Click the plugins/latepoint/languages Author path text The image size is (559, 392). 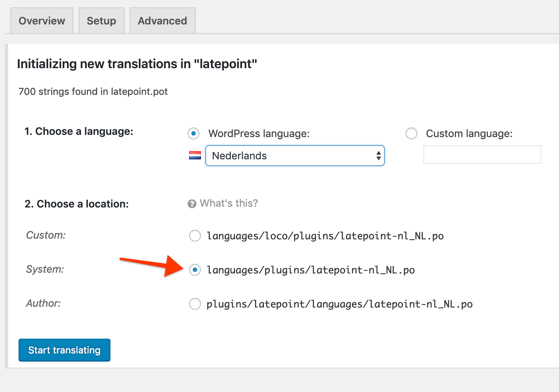[x=340, y=304]
